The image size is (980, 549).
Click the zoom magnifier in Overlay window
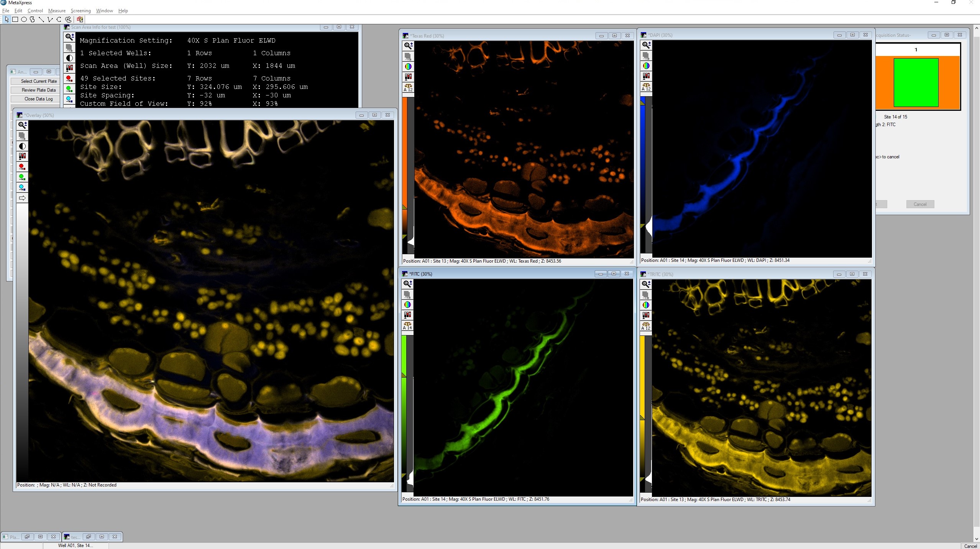point(22,125)
